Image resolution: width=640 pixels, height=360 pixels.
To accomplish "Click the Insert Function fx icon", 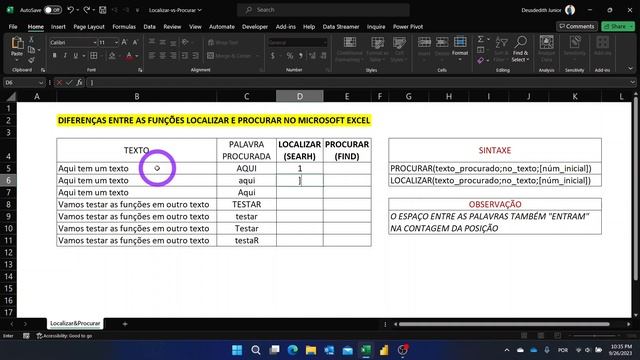I will 79,82.
